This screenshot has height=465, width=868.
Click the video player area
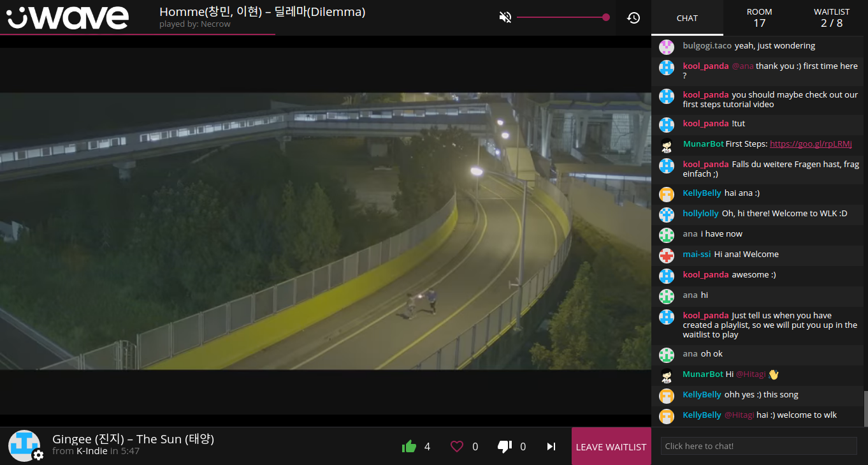tap(325, 231)
